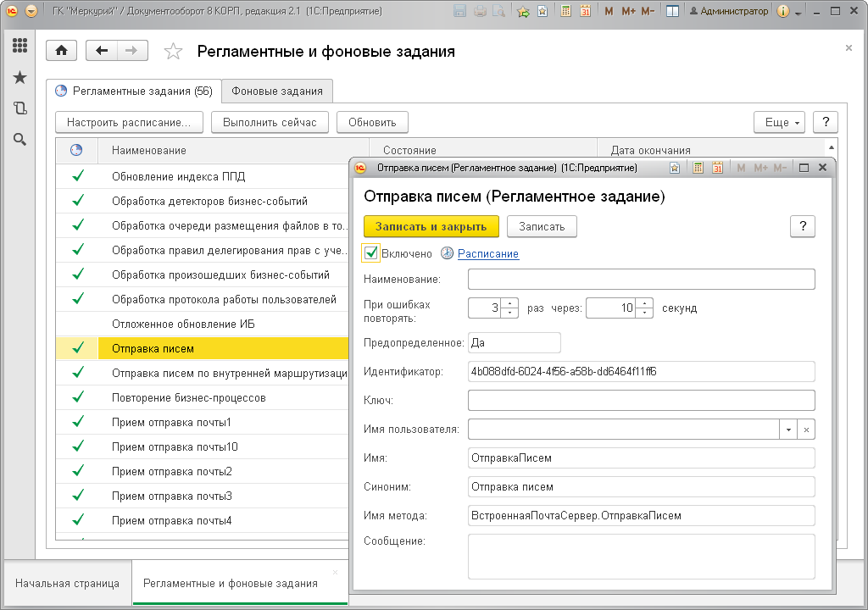Viewport: 868px width, 610px height.
Task: Decrease retry count spinner
Action: (509, 313)
